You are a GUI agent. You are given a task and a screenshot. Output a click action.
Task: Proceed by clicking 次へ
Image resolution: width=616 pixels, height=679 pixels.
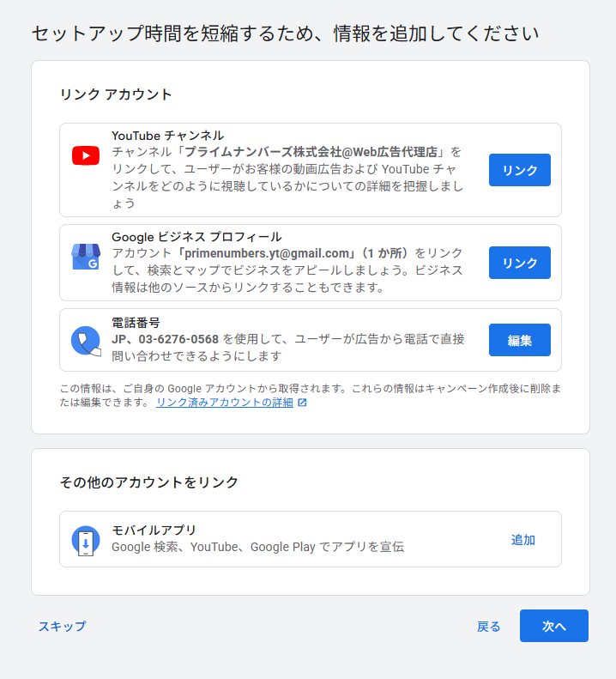click(x=553, y=627)
